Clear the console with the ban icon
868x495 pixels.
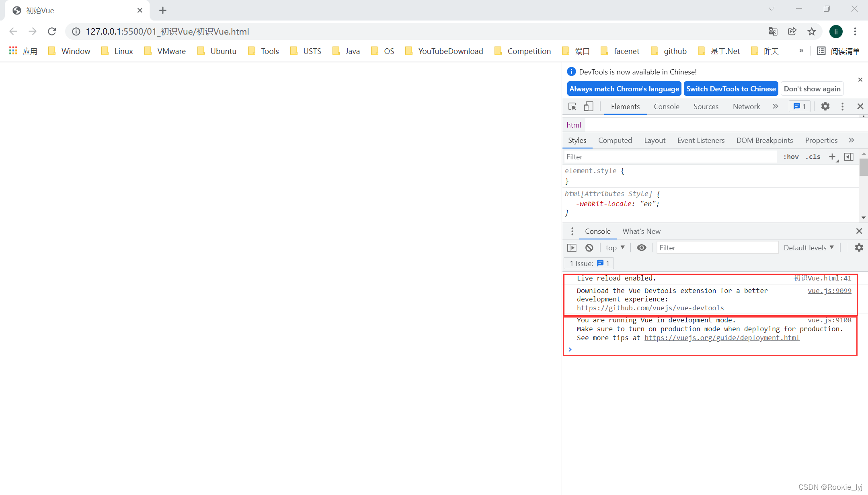589,248
